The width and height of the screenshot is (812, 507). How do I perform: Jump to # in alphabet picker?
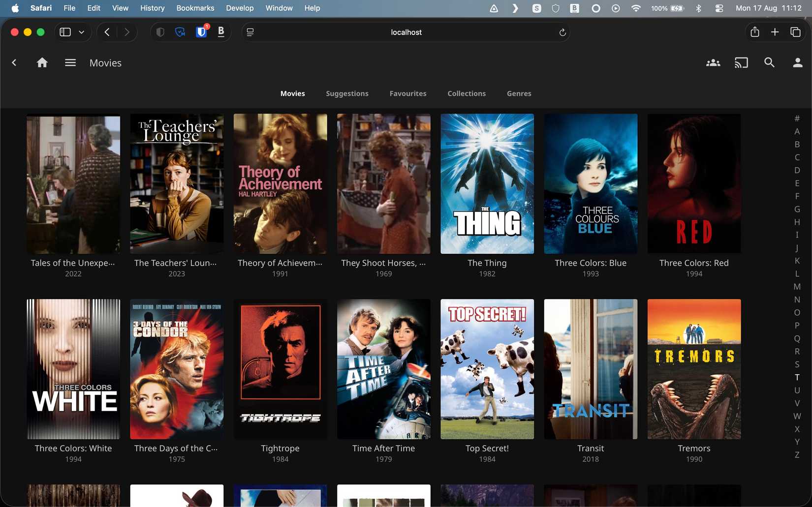point(797,119)
